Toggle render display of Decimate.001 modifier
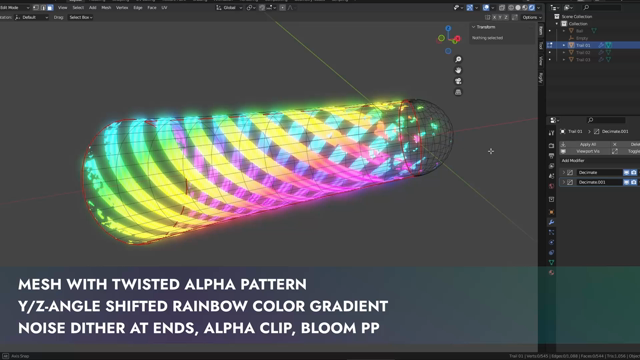The width and height of the screenshot is (640, 360). 633,182
